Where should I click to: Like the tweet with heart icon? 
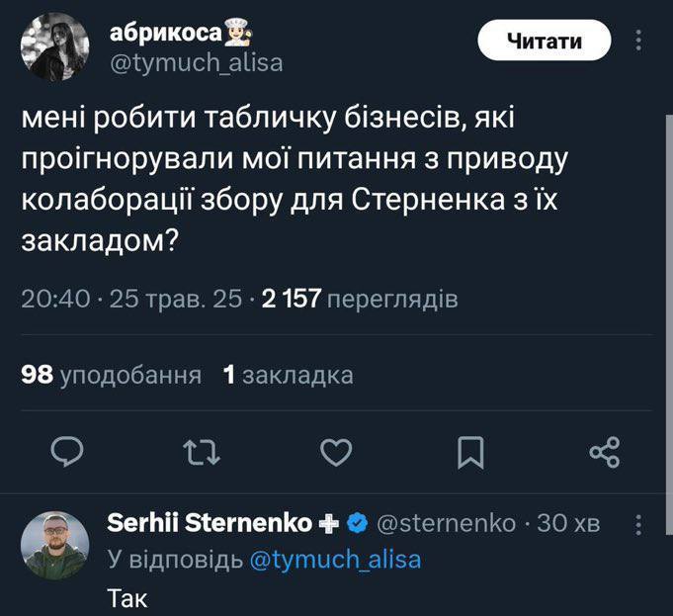[338, 452]
